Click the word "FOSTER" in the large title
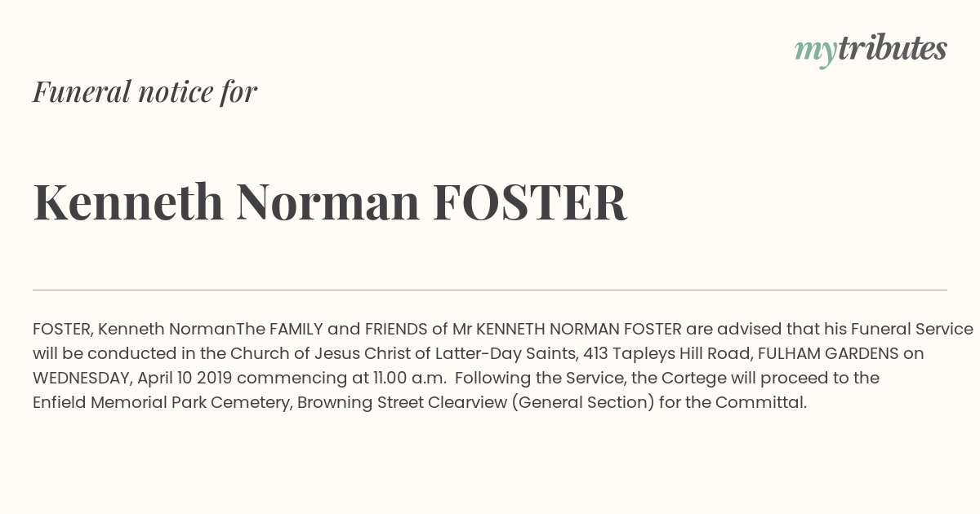The height and width of the screenshot is (514, 980). 529,202
